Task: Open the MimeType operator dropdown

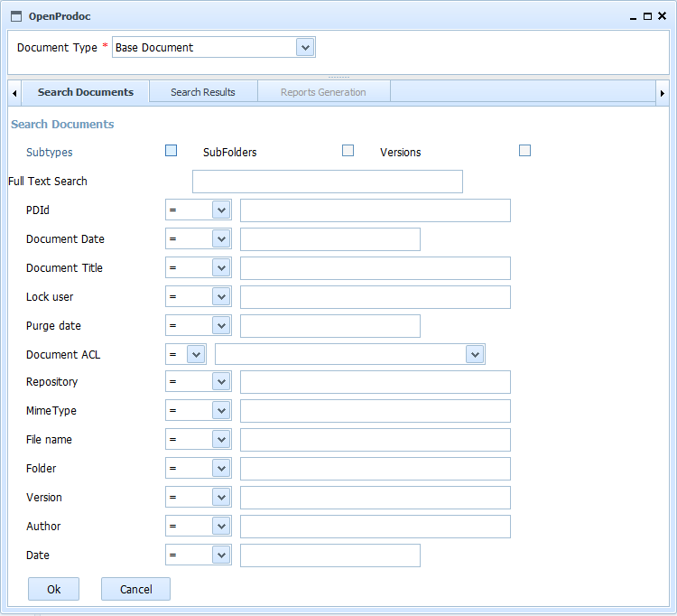Action: pyautogui.click(x=221, y=410)
